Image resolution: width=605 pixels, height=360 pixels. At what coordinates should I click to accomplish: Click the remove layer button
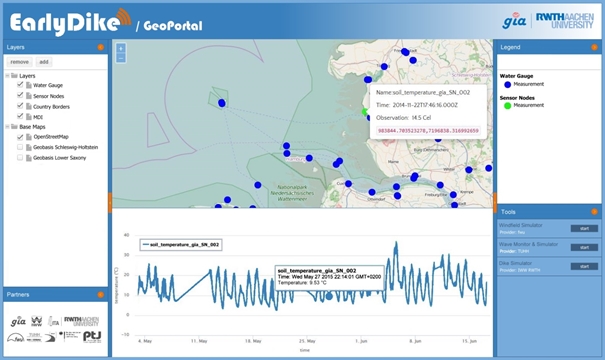point(20,62)
